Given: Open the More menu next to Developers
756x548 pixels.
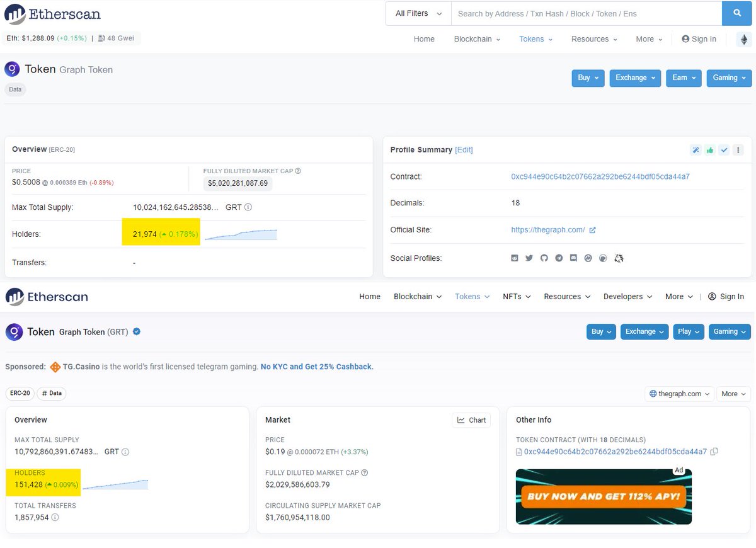Looking at the screenshot, I should point(679,297).
